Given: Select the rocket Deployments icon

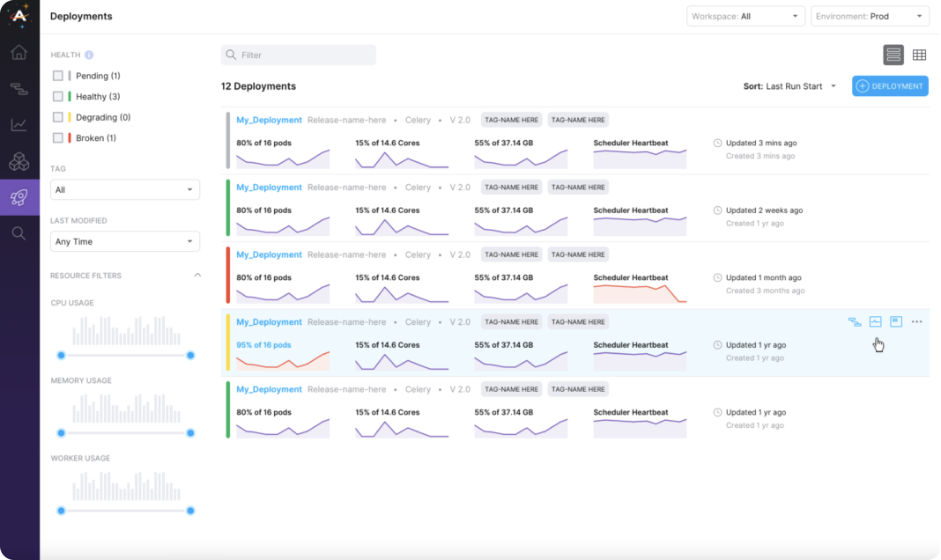Looking at the screenshot, I should point(19,197).
